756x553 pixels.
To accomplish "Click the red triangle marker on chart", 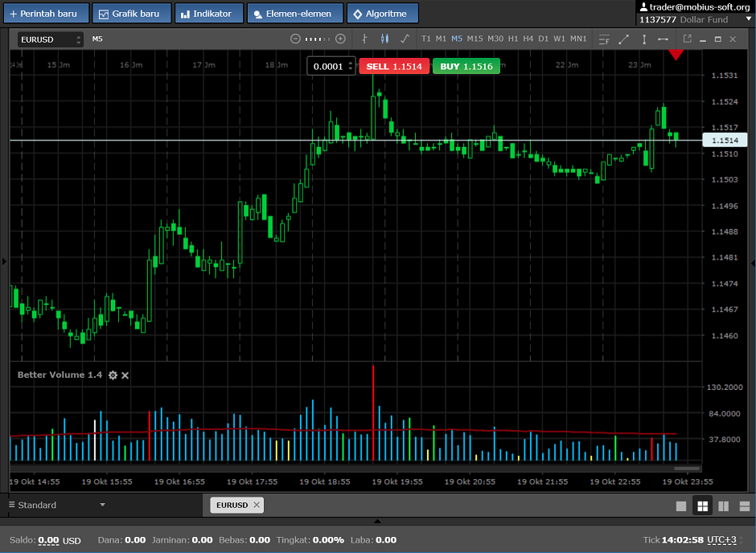I will [676, 55].
